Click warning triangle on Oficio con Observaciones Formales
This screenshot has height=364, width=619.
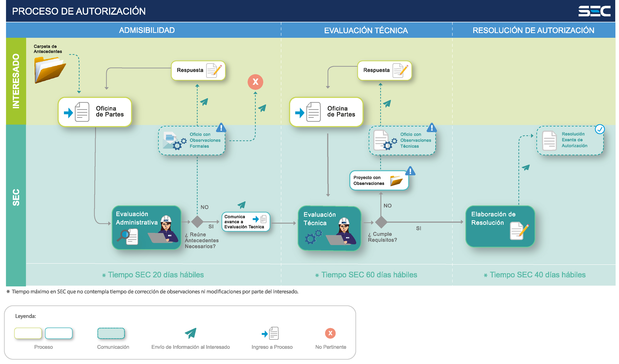tap(221, 127)
